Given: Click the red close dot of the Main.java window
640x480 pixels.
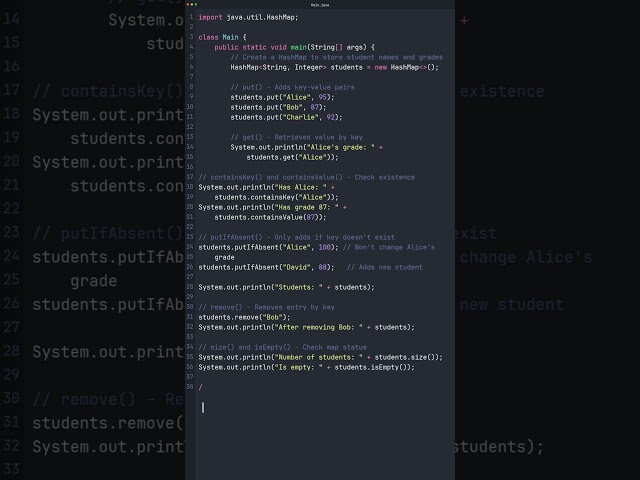Looking at the screenshot, I should [x=188, y=4].
